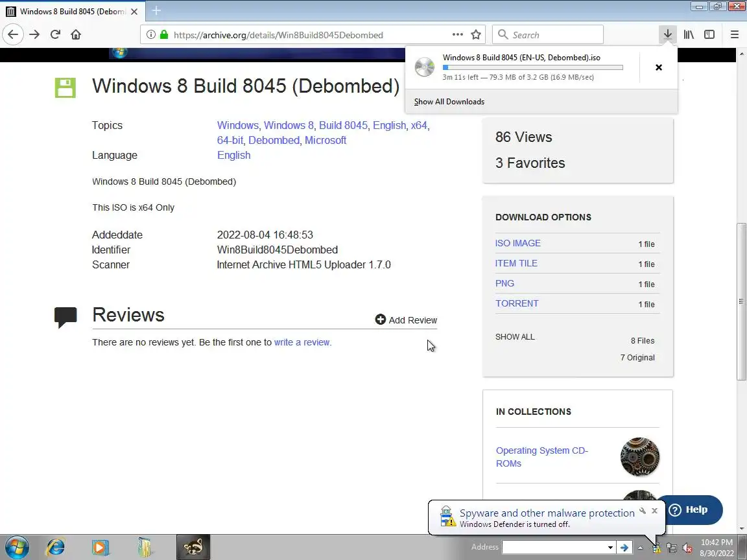Open notification options wrench icon
The image size is (747, 560).
643,511
